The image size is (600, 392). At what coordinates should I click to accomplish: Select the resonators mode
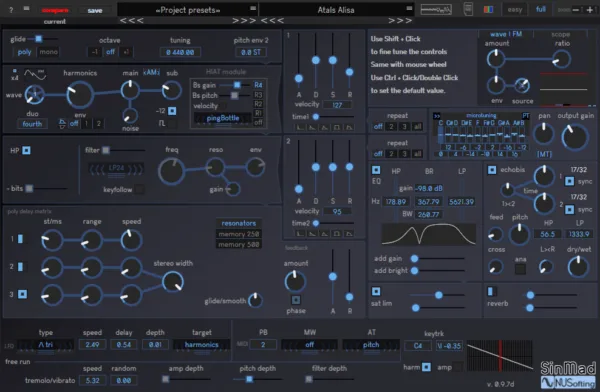pyautogui.click(x=239, y=223)
